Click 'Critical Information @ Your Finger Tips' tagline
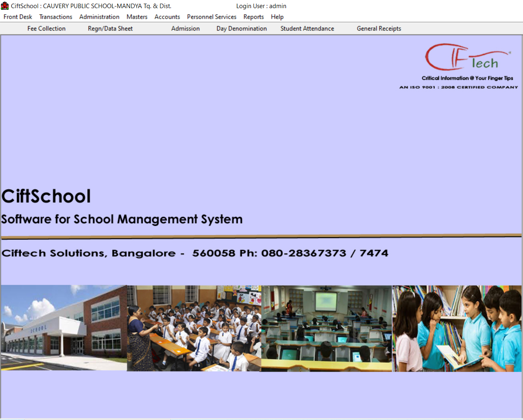The width and height of the screenshot is (523, 420). [x=467, y=78]
